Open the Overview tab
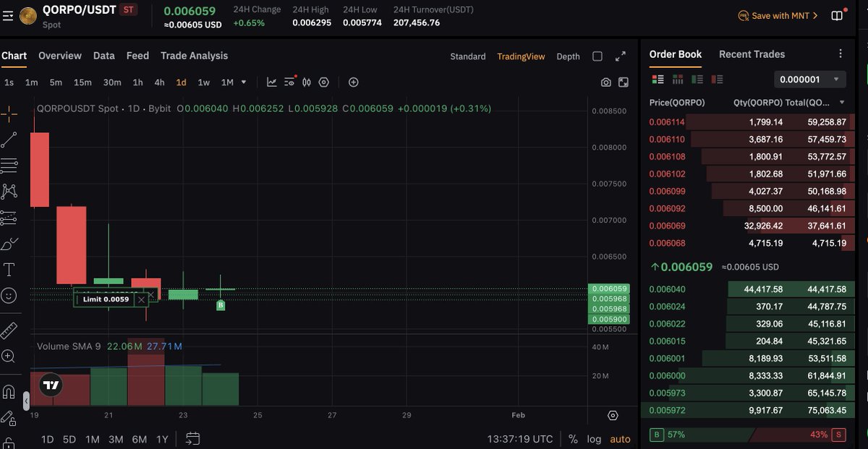The height and width of the screenshot is (449, 868). [60, 56]
